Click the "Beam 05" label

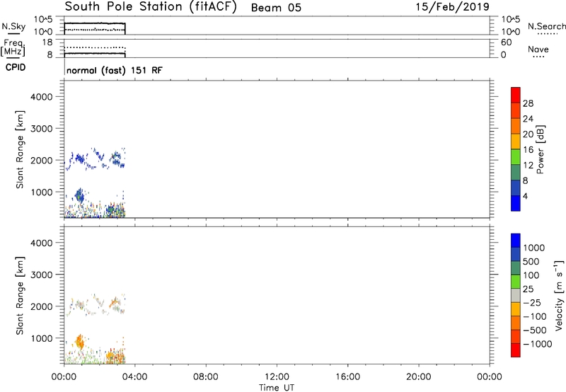[x=276, y=8]
